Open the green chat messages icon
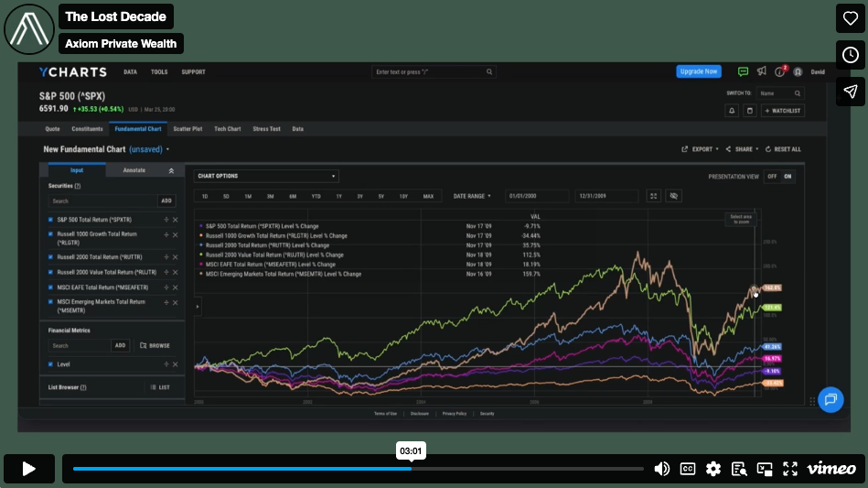Image resolution: width=868 pixels, height=488 pixels. pos(743,71)
